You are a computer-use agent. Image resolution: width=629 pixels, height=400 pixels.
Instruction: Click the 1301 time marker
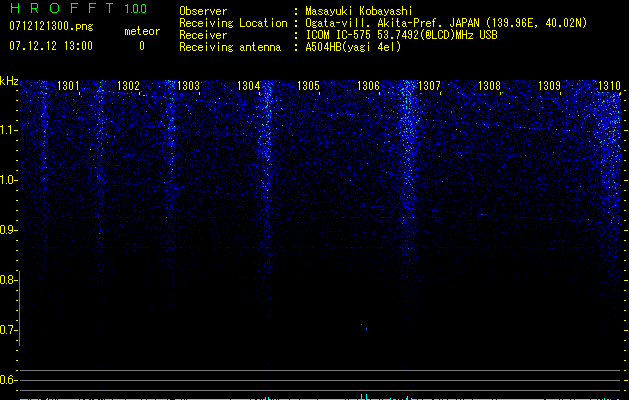(x=68, y=85)
